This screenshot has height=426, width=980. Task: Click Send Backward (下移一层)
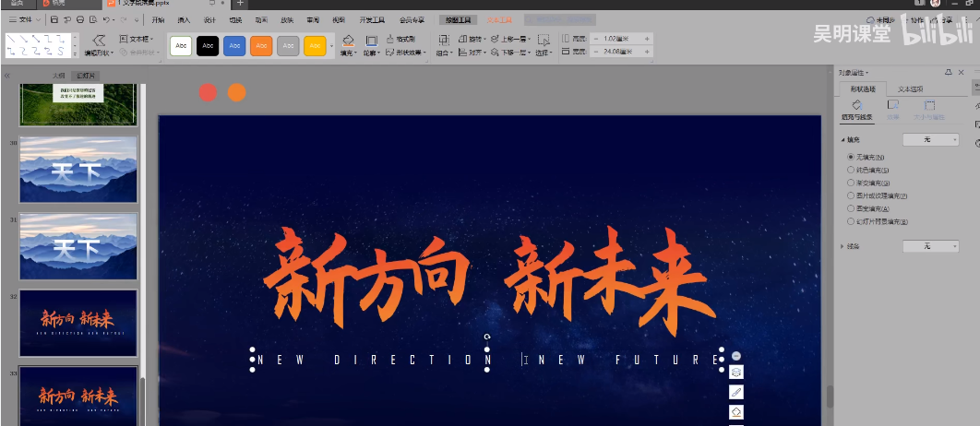[x=510, y=53]
